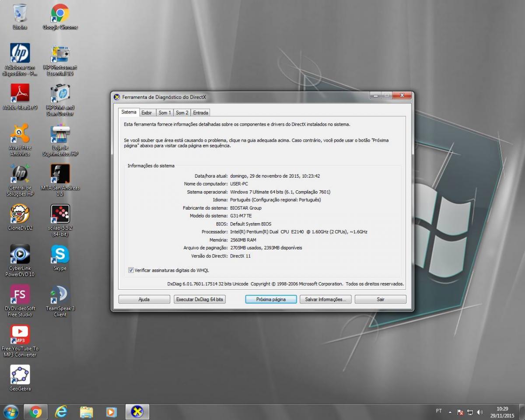Image resolution: width=525 pixels, height=420 pixels.
Task: Click the date value domingo, 29 de novembro
Action: pos(275,176)
